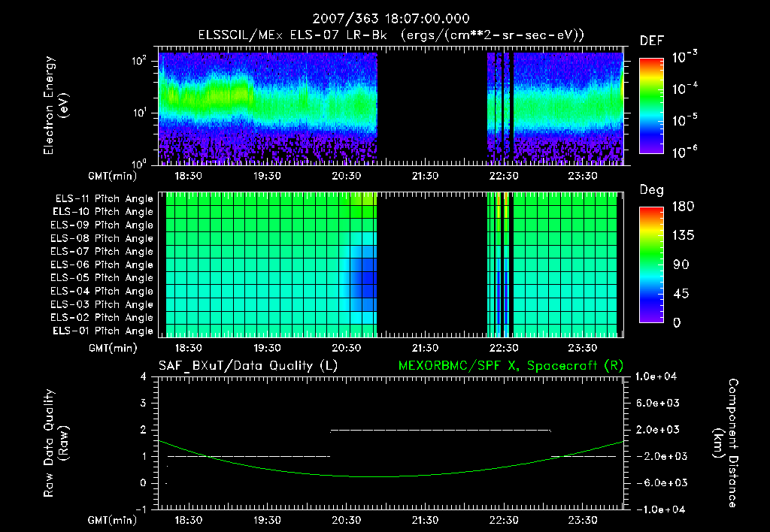This screenshot has height=532, width=770.
Task: Select the Component Distance (km) axis label
Action: [x=725, y=443]
